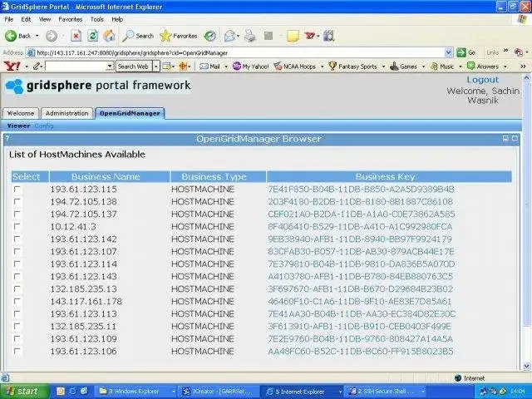
Task: Open NCAA Hoops on Yahoo toolbar
Action: coord(295,66)
